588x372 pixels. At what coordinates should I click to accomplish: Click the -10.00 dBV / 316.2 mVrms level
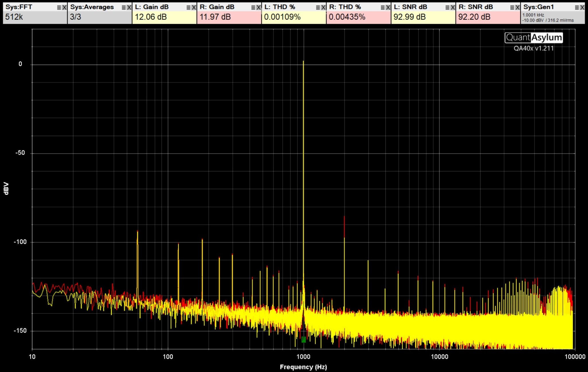(548, 20)
